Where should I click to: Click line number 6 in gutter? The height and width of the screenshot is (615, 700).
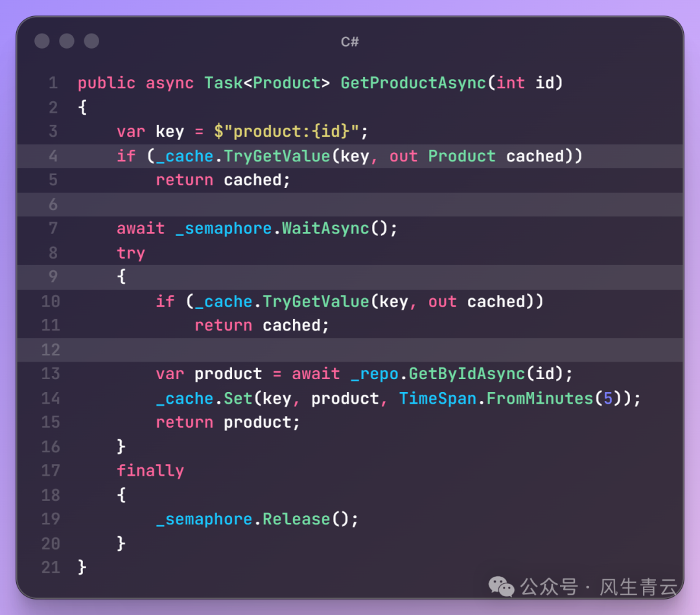click(53, 204)
